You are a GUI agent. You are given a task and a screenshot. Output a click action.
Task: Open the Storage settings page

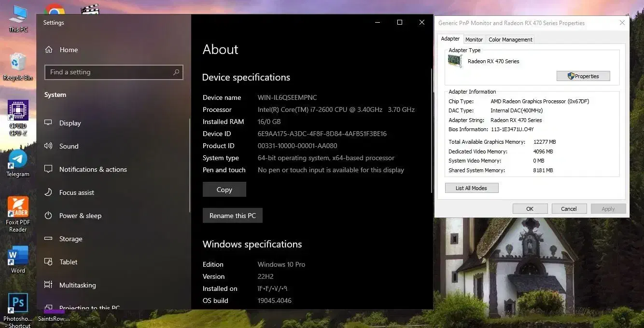click(70, 239)
